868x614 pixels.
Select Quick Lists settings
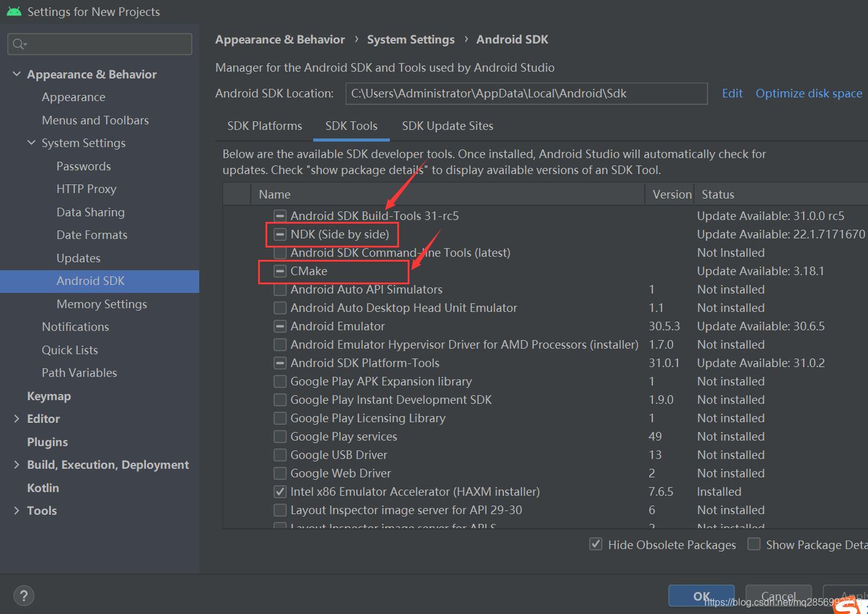click(70, 350)
